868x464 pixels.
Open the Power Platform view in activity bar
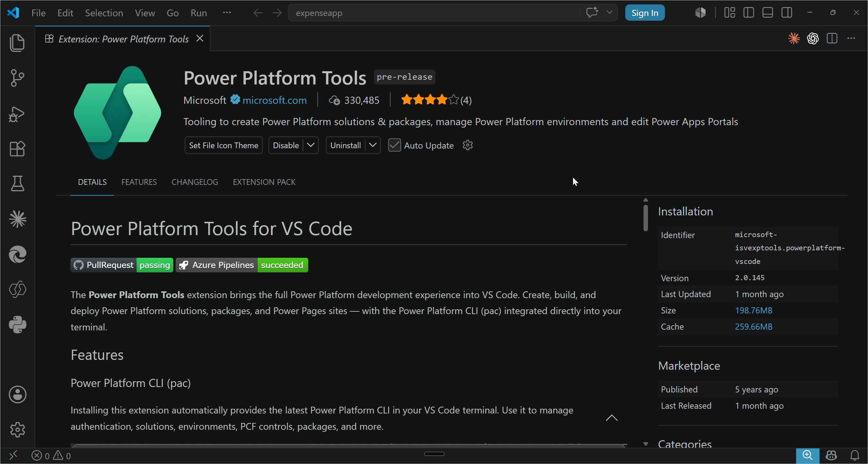click(17, 289)
